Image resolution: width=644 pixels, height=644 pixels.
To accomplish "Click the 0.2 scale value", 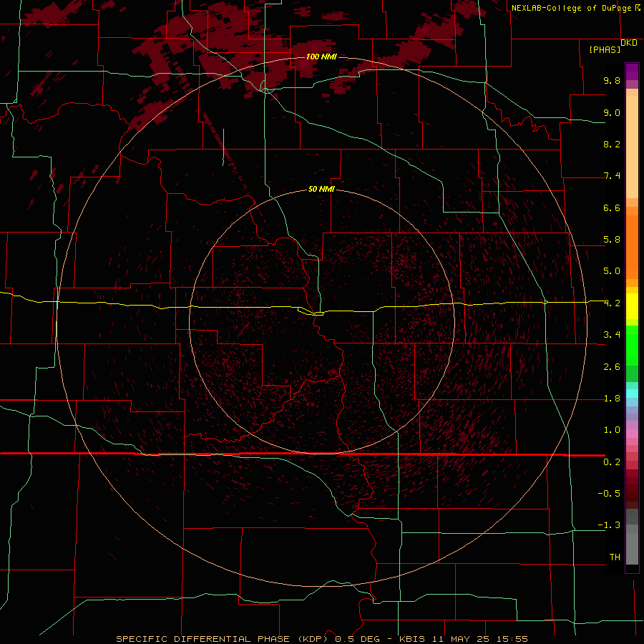I will 612,462.
